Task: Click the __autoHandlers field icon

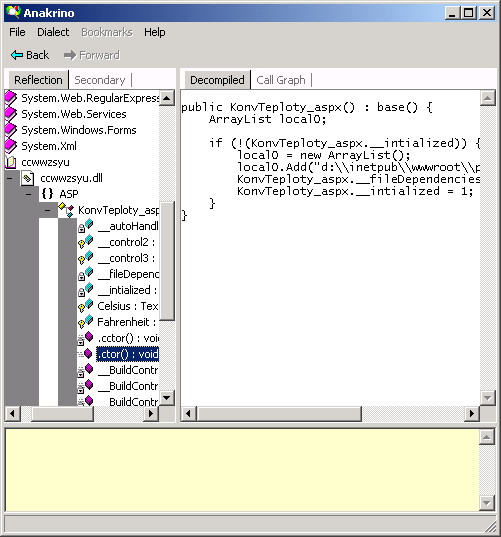Action: tap(85, 226)
